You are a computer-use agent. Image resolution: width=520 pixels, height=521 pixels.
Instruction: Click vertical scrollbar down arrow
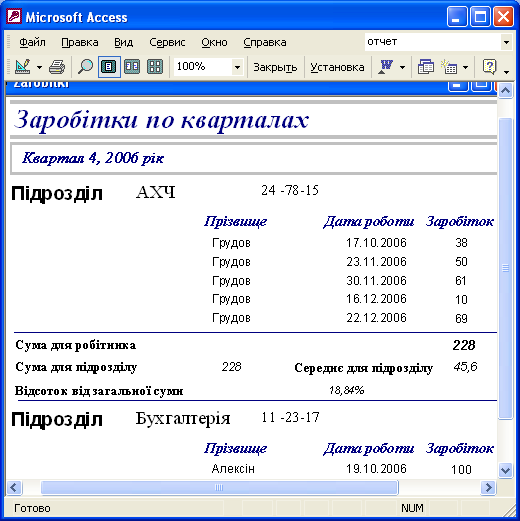point(505,471)
